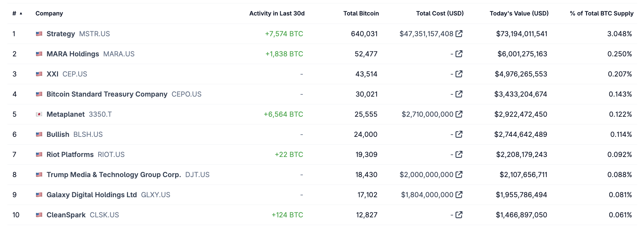The image size is (644, 226).
Task: Open MARA Holdings' cost source link icon
Action: click(459, 54)
